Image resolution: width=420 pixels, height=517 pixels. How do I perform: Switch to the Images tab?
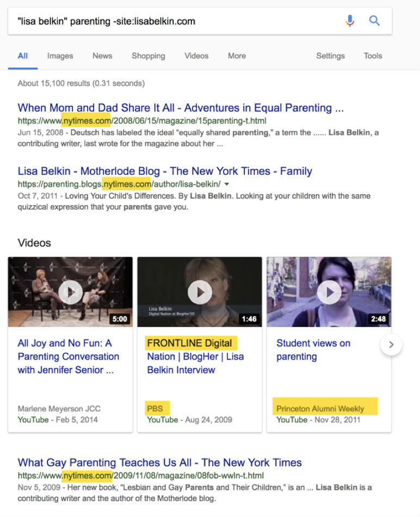(x=60, y=56)
